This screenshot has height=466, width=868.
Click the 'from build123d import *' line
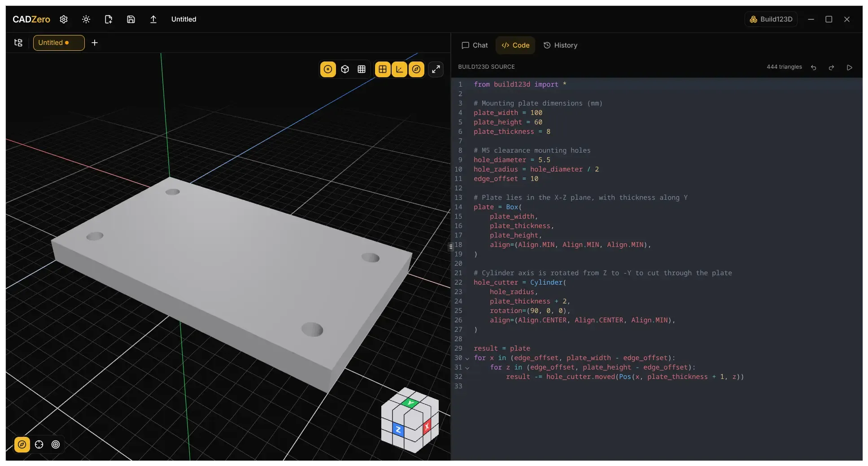(520, 84)
